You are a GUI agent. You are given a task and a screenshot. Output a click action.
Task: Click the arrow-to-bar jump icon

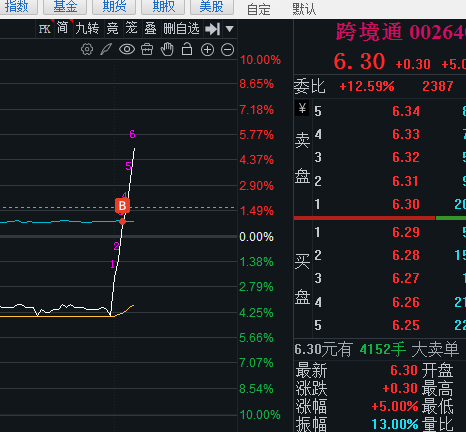tap(213, 29)
